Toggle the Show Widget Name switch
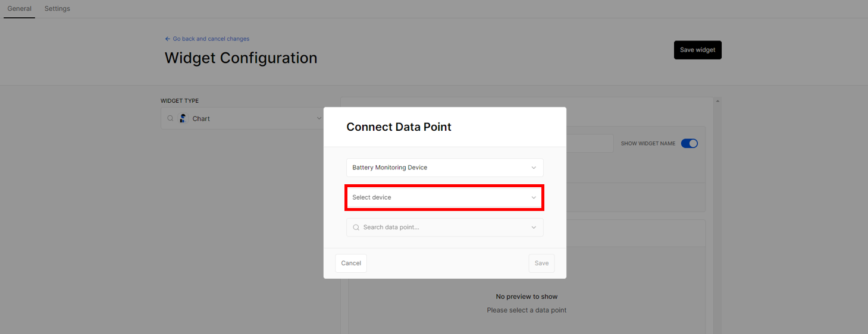 (690, 143)
